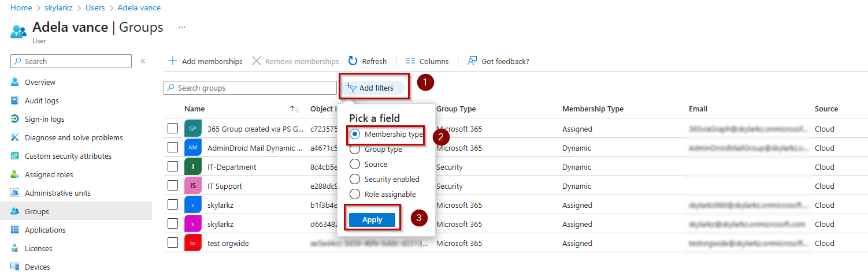868x280 pixels.
Task: Click the Groups sidebar icon
Action: 15,211
